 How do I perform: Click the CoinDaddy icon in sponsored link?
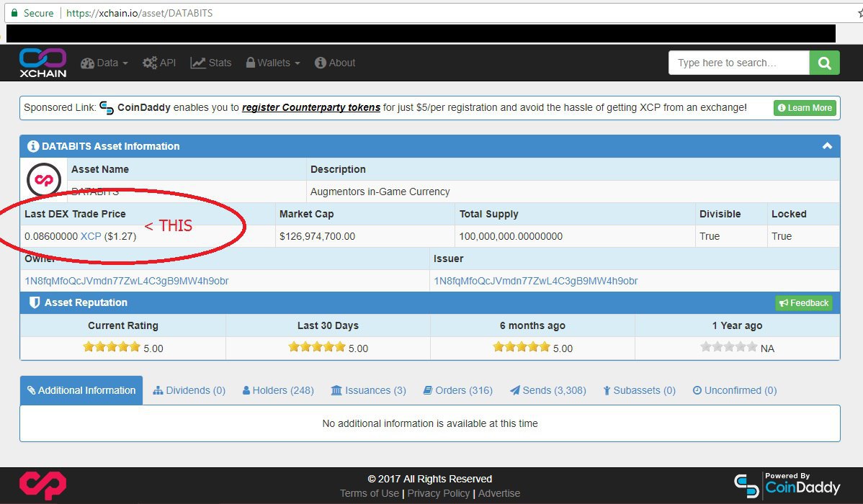tap(106, 108)
